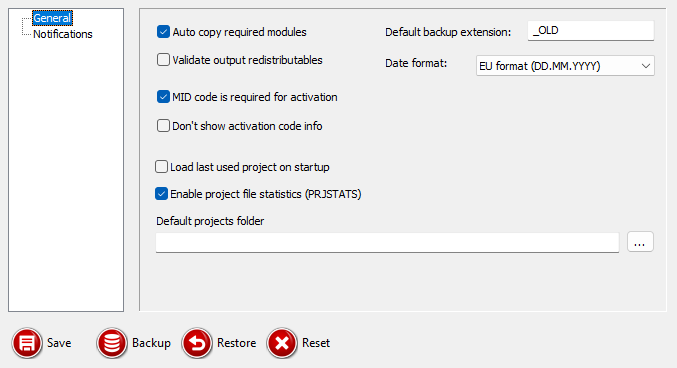
Task: Click the red Save disk icon
Action: pyautogui.click(x=27, y=343)
